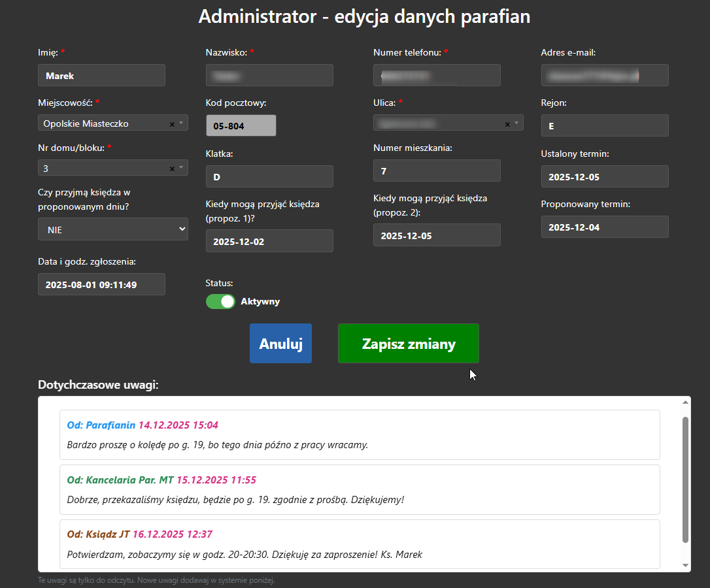
Task: Select the Nazwisko text field
Action: [269, 75]
